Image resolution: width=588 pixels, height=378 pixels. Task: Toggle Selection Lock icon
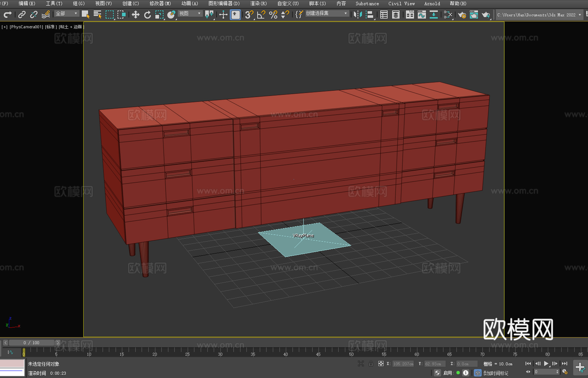[x=371, y=364]
